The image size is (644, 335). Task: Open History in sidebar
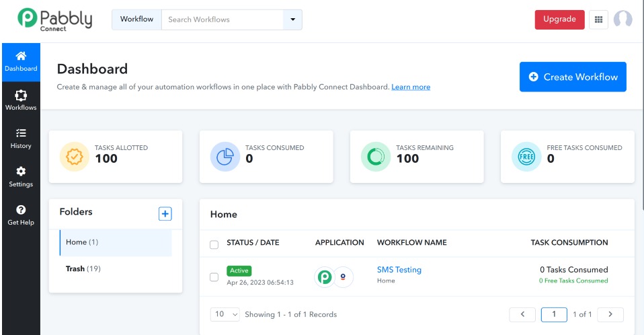coord(21,139)
